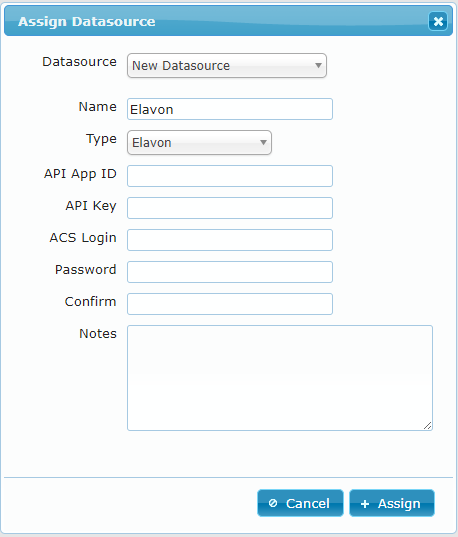Click the circle-slash icon on Cancel
458x537 pixels.
pyautogui.click(x=273, y=503)
